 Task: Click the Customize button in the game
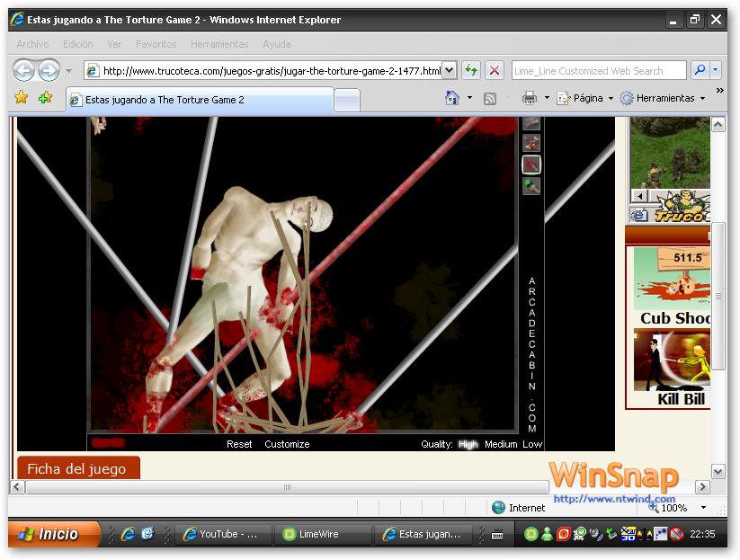pos(287,444)
